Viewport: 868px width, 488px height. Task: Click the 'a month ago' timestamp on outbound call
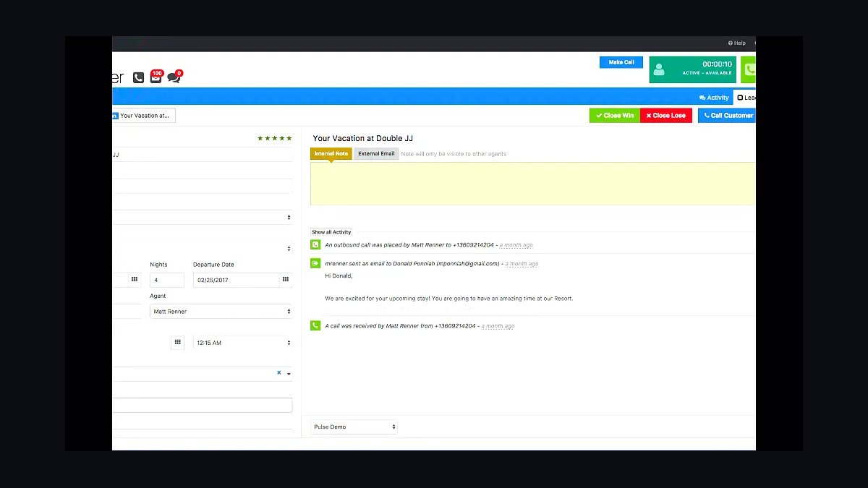pos(516,245)
